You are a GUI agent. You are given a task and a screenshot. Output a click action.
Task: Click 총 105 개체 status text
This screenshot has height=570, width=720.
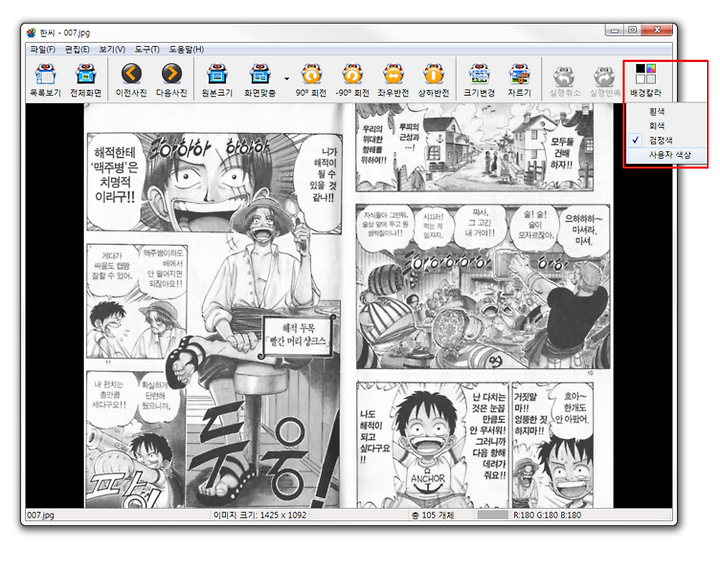point(433,515)
